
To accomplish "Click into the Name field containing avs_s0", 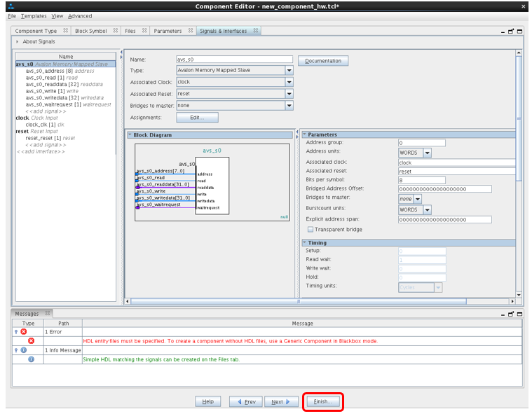I will pos(233,60).
